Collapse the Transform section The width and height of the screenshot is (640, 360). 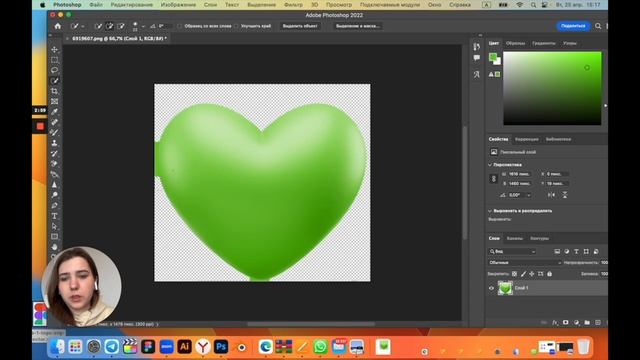click(x=490, y=165)
